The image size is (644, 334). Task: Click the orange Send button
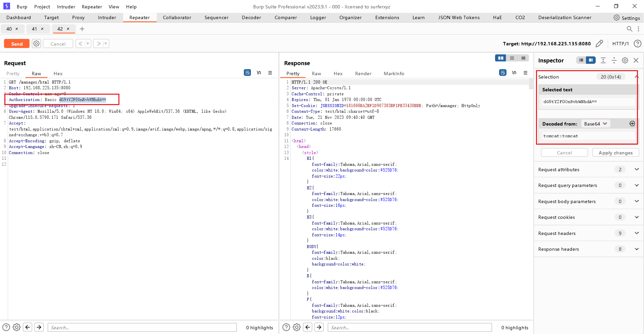point(17,44)
